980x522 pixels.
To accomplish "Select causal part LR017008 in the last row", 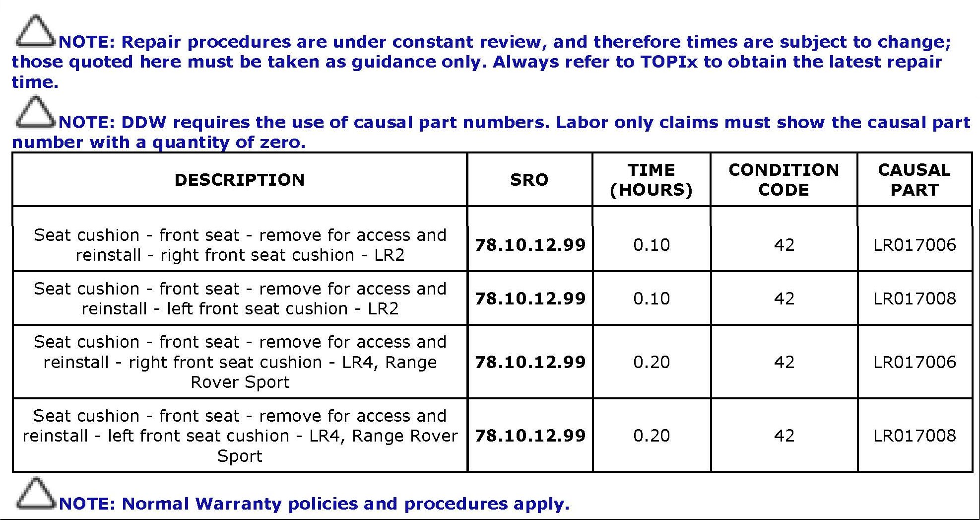I will point(914,436).
